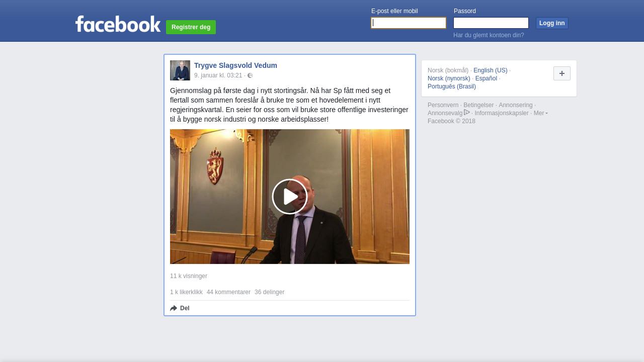Open the Annonsevalg footer link
Viewport: 644px width, 362px height.
click(445, 113)
